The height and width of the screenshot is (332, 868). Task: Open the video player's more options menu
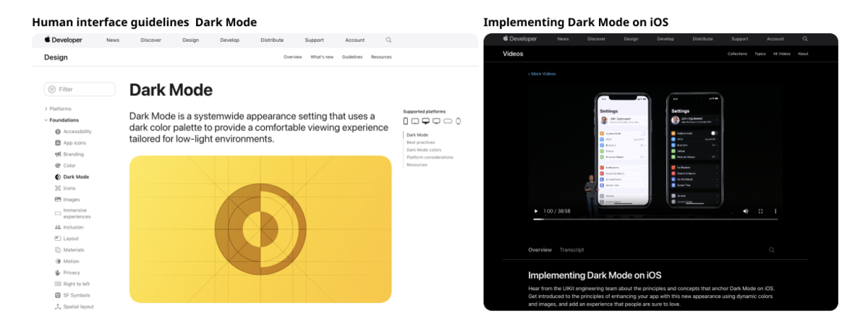(775, 211)
